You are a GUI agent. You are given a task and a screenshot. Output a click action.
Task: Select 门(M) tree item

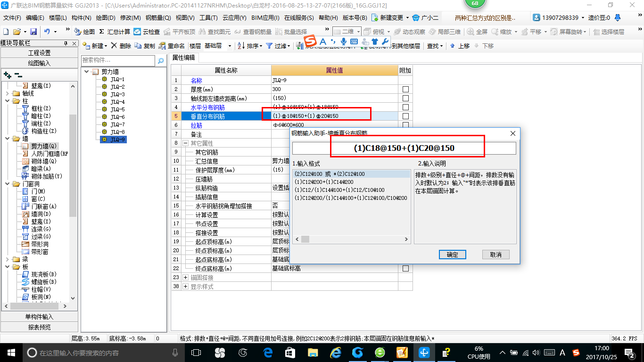click(x=34, y=191)
